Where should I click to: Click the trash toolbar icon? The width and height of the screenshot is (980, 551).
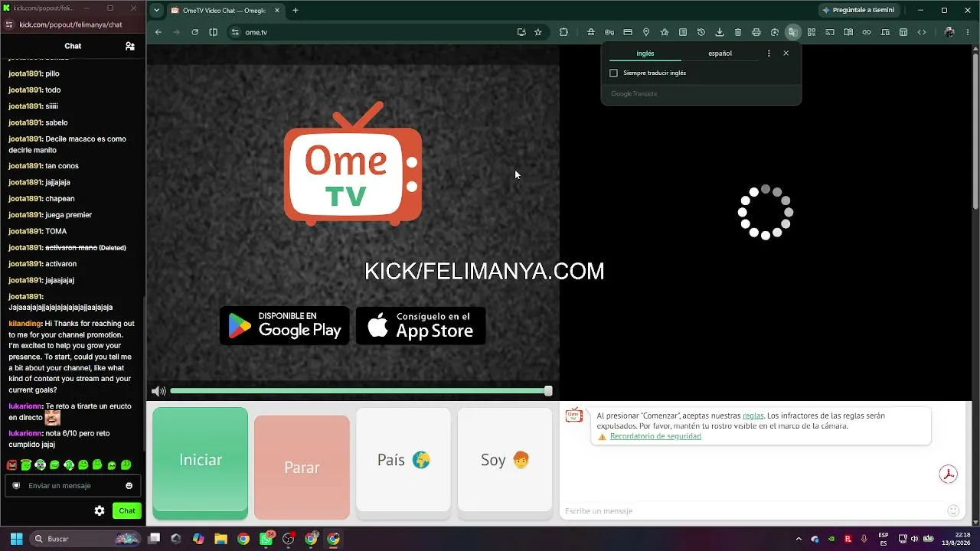[738, 32]
